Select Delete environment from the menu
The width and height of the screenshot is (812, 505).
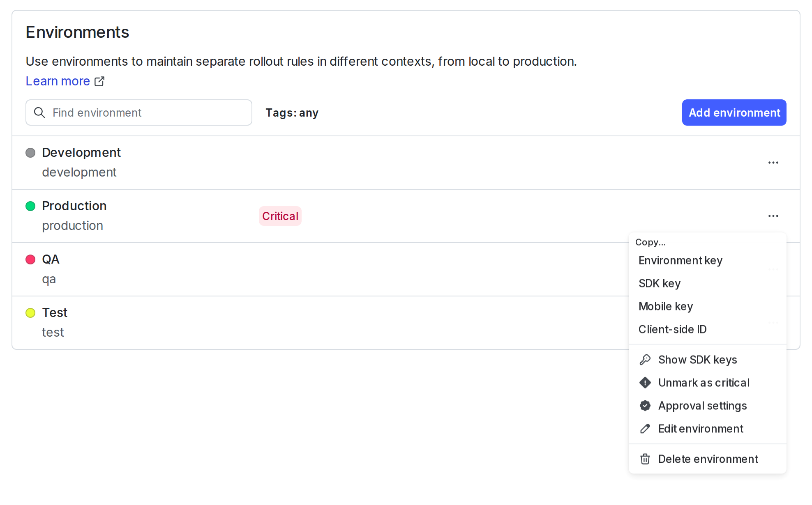tap(708, 459)
